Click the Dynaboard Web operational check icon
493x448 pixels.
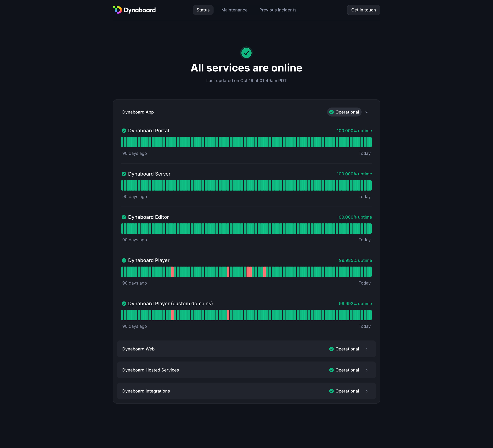click(x=331, y=349)
